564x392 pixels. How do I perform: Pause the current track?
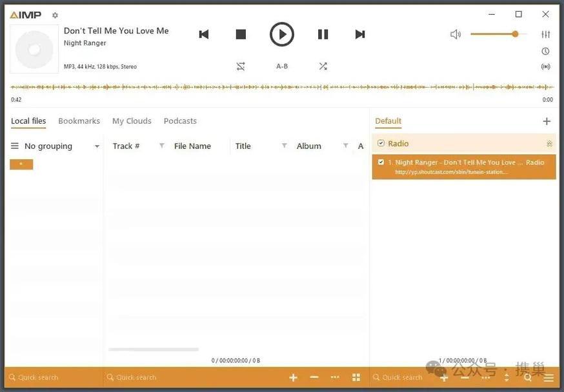(323, 35)
